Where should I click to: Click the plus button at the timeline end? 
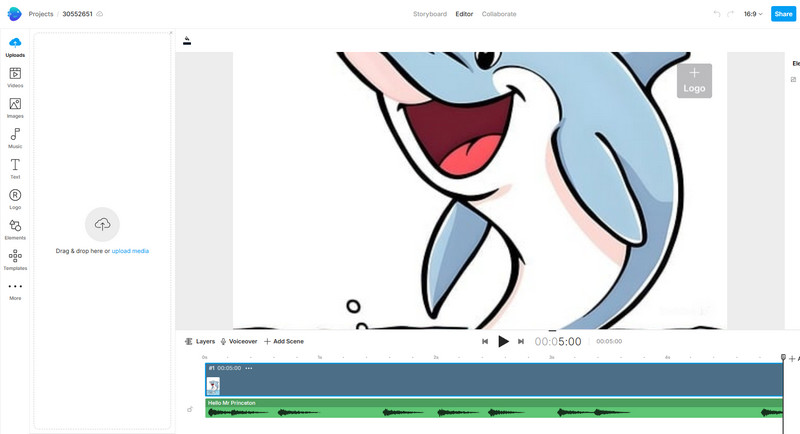click(792, 359)
